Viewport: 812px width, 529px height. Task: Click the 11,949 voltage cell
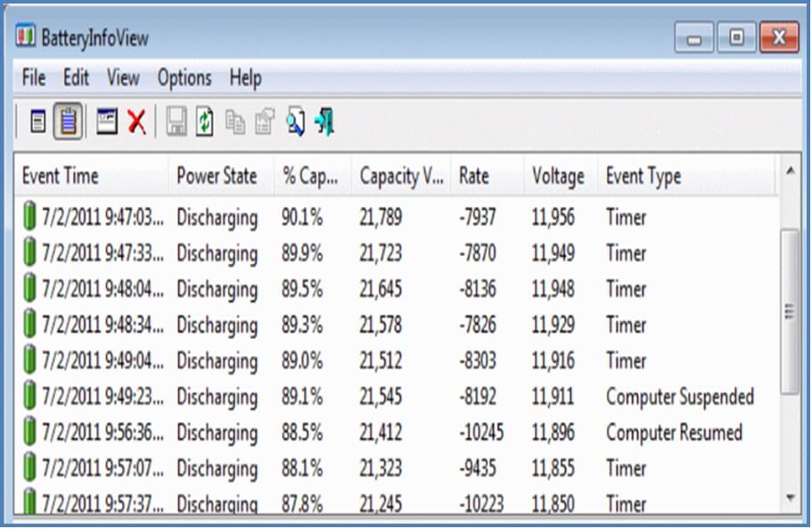554,252
